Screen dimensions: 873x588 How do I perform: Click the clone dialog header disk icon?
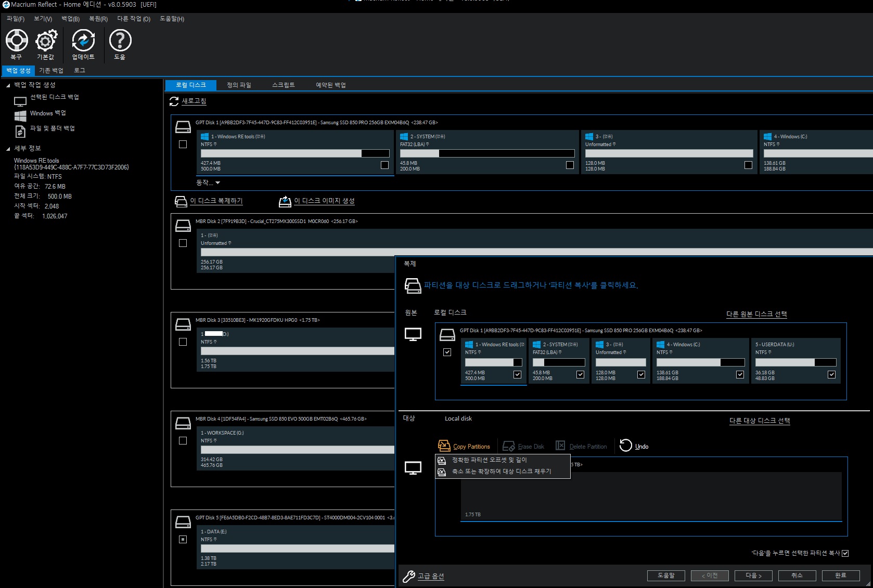point(413,286)
